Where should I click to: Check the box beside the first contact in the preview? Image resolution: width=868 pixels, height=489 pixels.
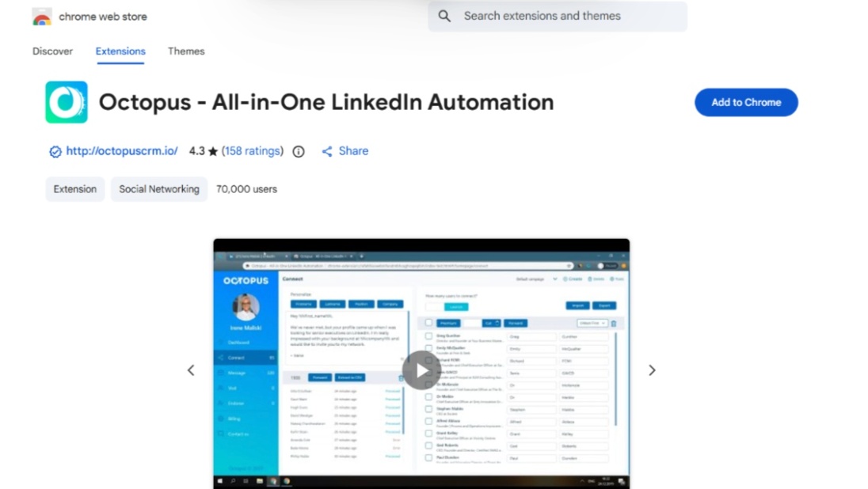[428, 335]
